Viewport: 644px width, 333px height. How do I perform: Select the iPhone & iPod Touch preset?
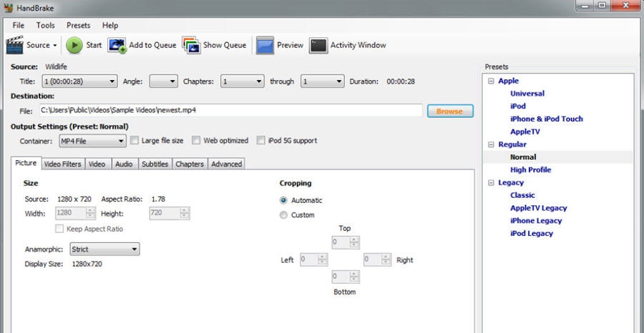pyautogui.click(x=547, y=119)
